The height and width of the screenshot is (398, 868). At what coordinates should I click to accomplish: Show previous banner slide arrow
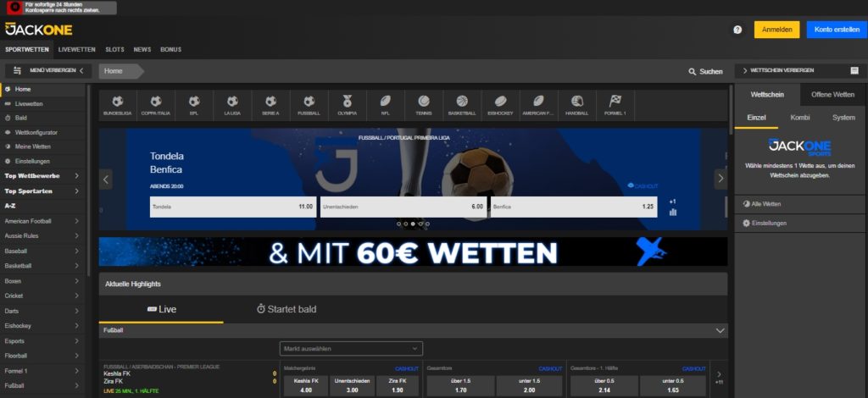coord(106,180)
